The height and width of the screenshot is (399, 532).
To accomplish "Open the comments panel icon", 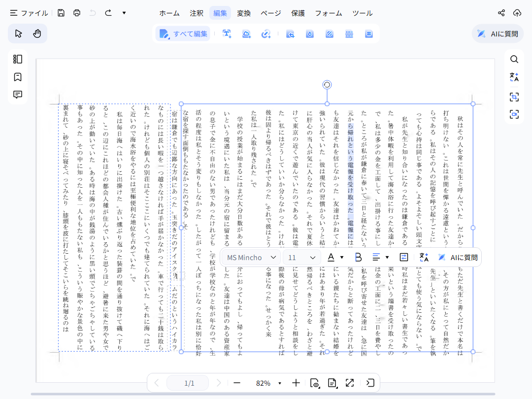I will [18, 94].
